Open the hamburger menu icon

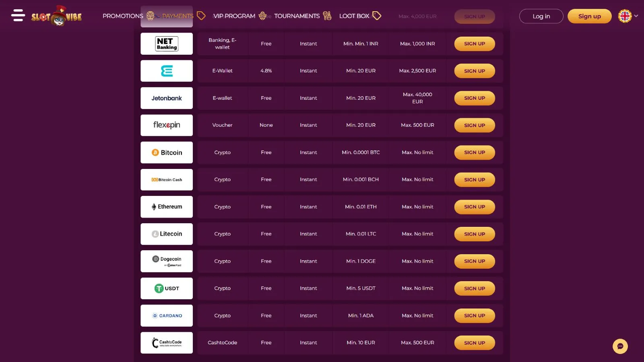click(x=18, y=15)
